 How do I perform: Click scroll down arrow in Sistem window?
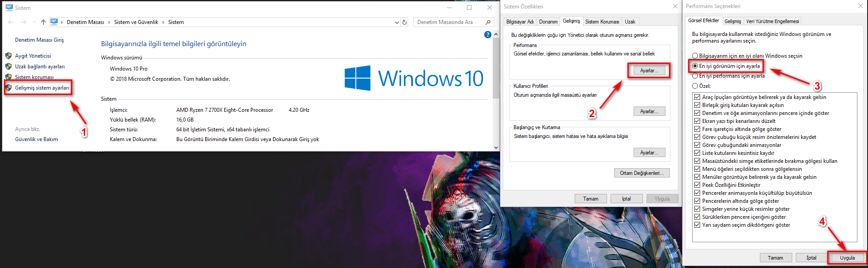coord(496,147)
